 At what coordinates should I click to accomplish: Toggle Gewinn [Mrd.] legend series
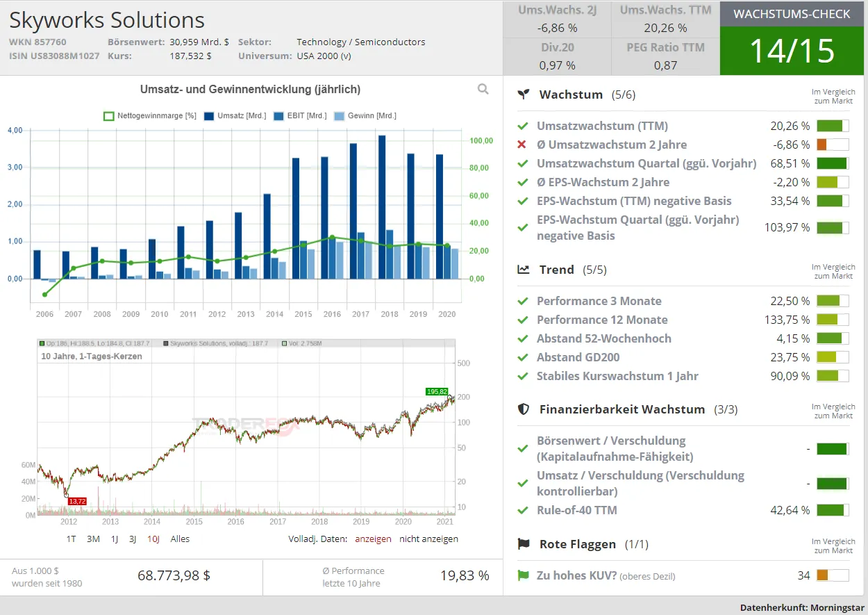[365, 116]
